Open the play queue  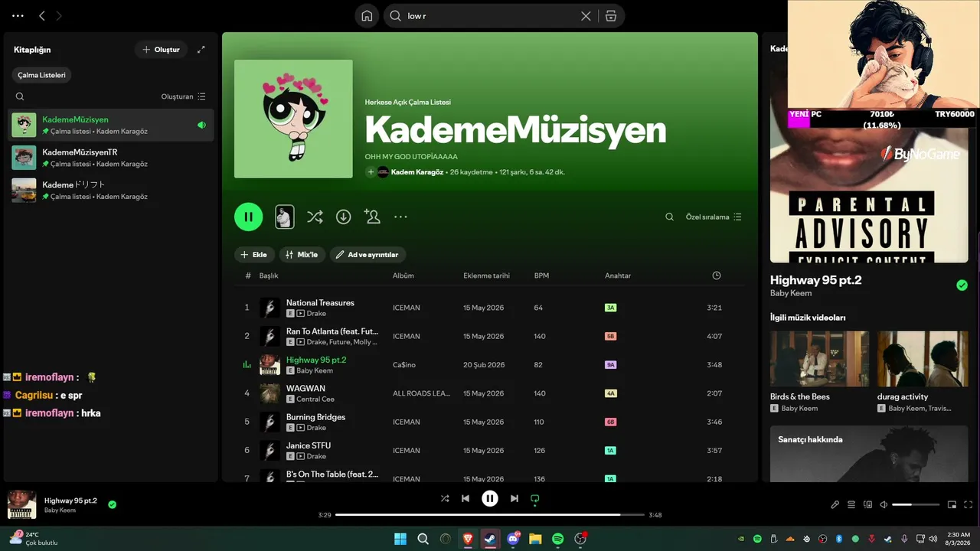click(851, 505)
